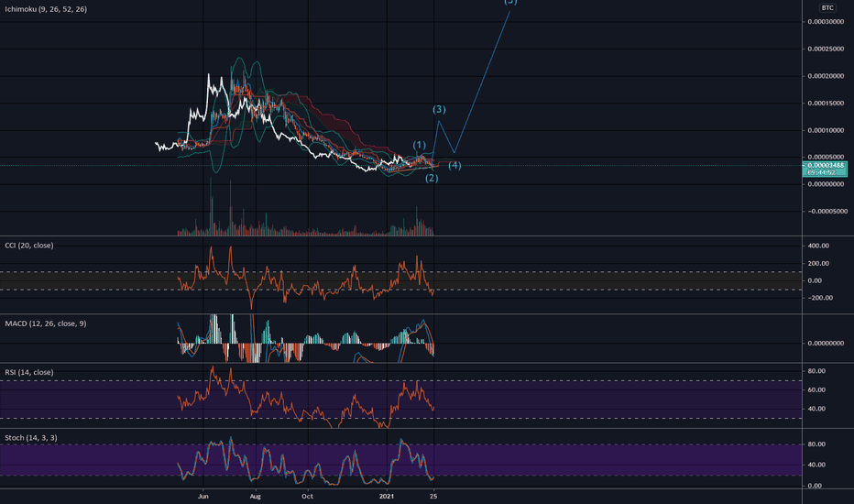Click the 0.00025000 price axis value
This screenshot has height=504, width=854.
coord(826,49)
